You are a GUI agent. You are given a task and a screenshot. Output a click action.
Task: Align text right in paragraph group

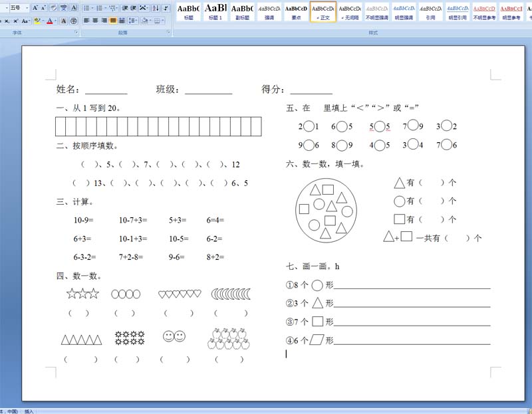coord(104,21)
